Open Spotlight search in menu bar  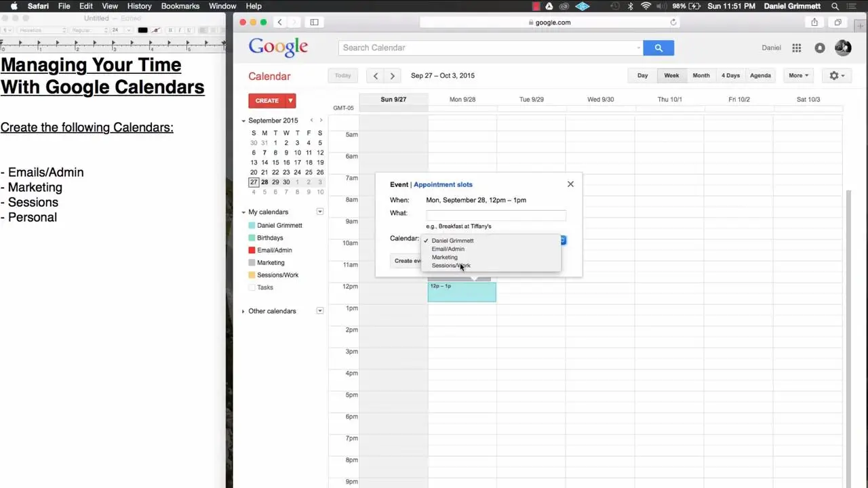pyautogui.click(x=835, y=6)
